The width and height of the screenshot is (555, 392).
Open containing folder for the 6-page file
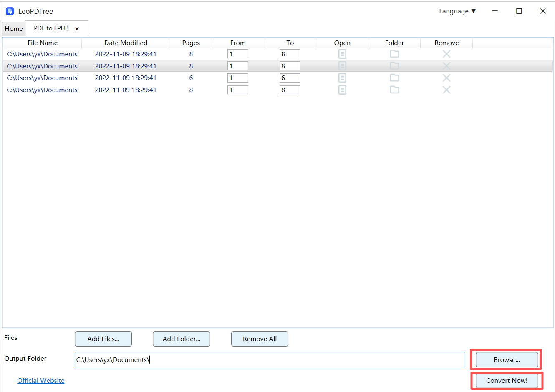tap(394, 78)
